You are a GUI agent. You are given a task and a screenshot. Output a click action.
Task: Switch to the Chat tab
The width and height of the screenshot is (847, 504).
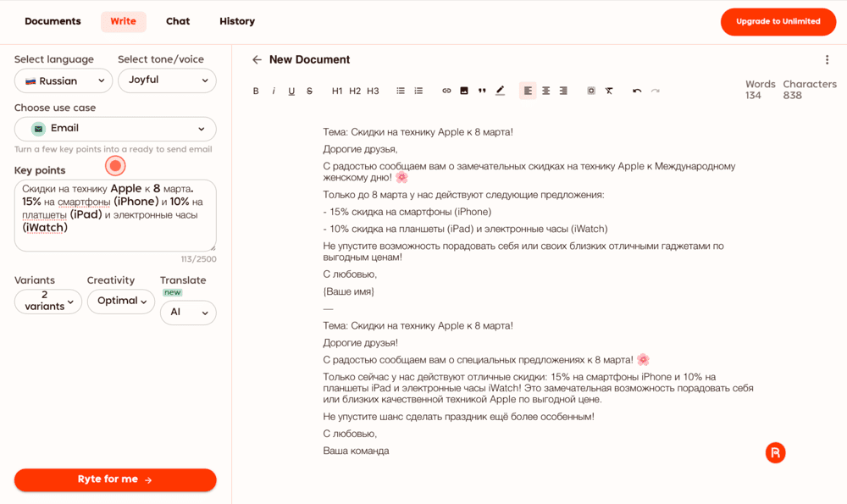coord(178,21)
